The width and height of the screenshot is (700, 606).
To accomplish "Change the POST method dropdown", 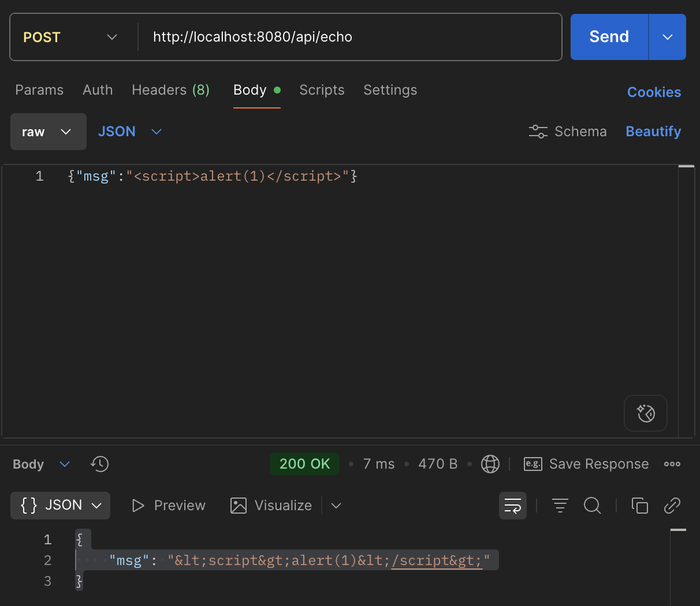I will click(70, 37).
